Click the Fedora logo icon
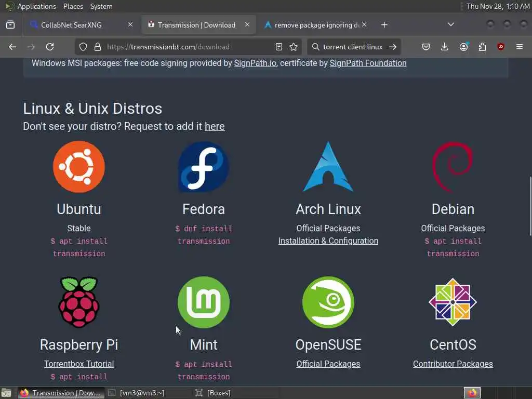The width and height of the screenshot is (532, 399). (x=204, y=167)
